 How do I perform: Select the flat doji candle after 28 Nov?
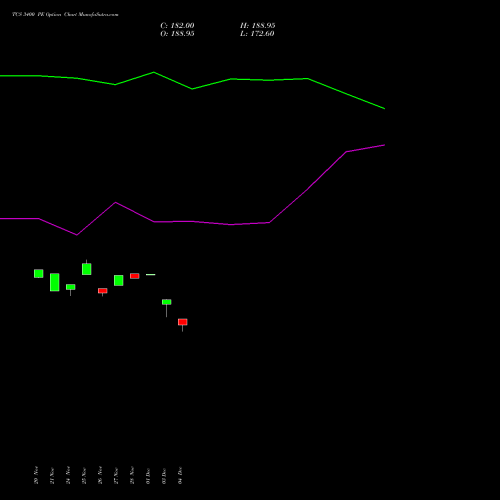pyautogui.click(x=151, y=274)
